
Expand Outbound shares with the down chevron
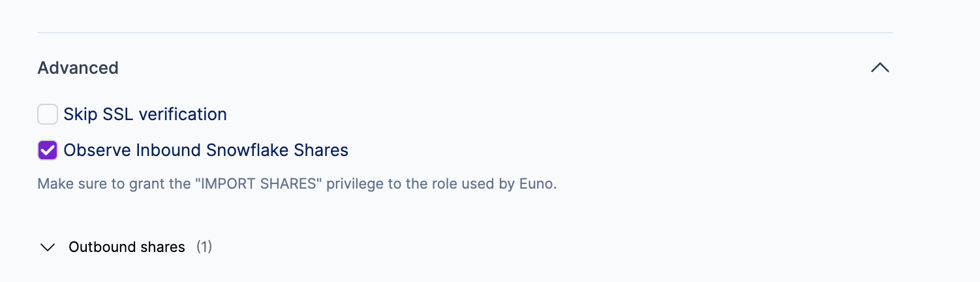pyautogui.click(x=47, y=247)
